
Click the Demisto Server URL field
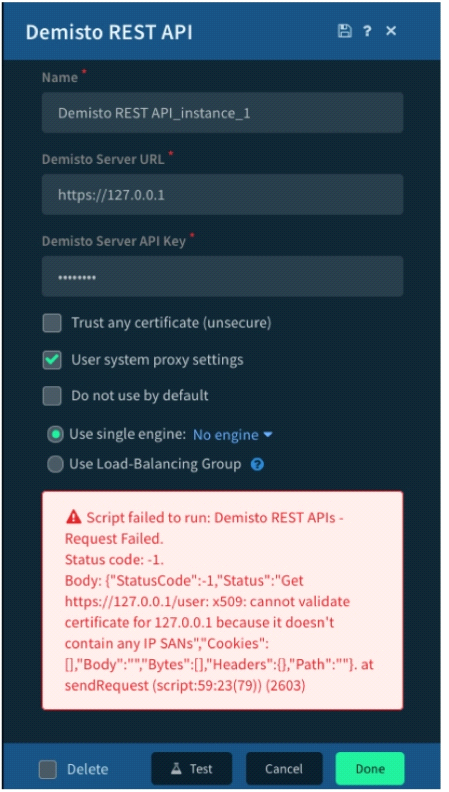pos(222,194)
